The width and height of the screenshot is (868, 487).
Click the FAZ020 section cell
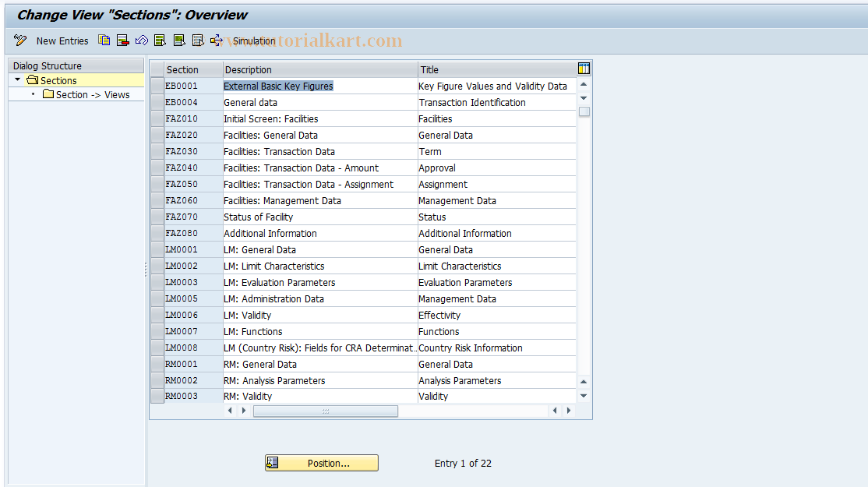pos(194,135)
